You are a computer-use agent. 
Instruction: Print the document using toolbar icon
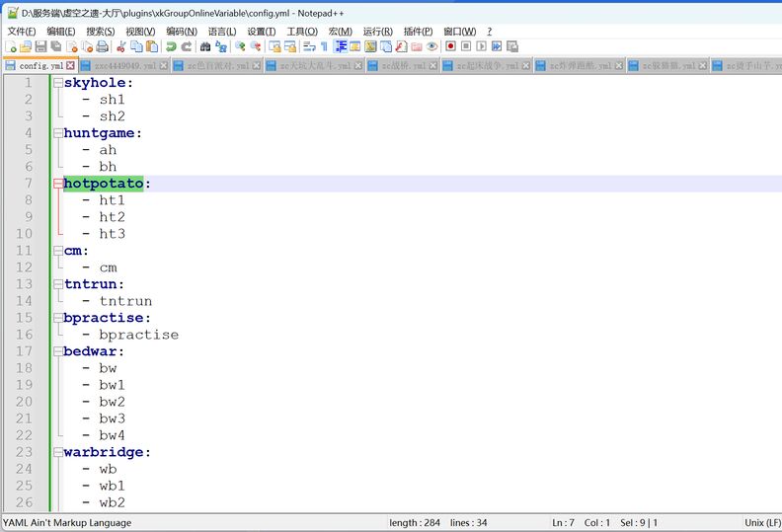(103, 46)
